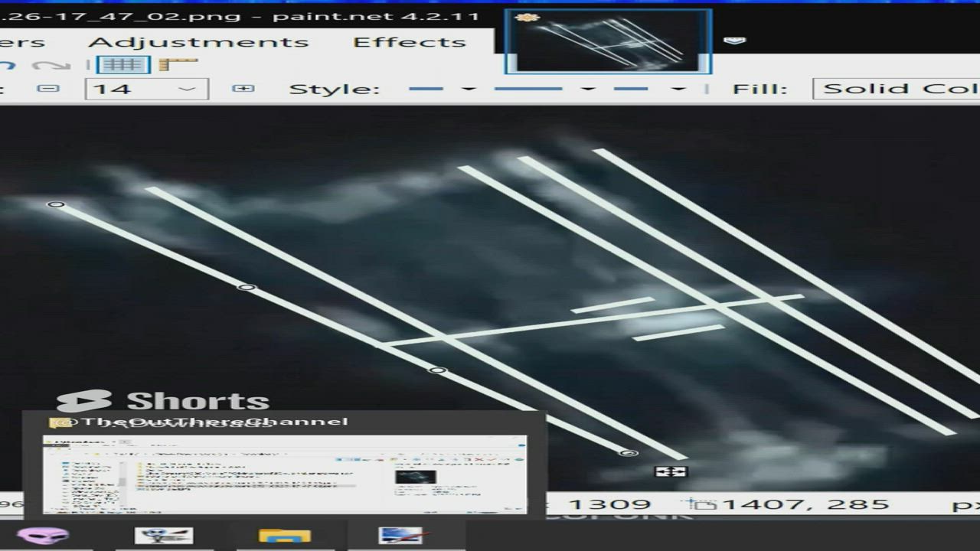Expand the line start cap style dropdown
The image size is (980, 551).
[469, 89]
